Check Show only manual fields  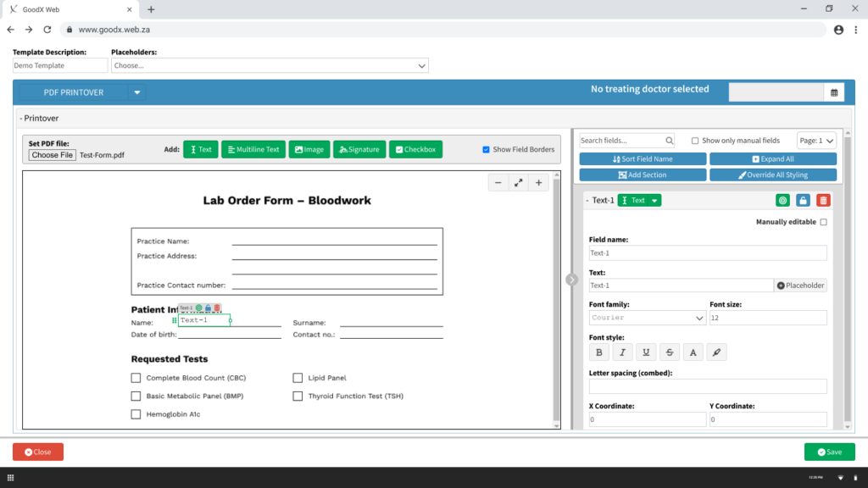pos(695,141)
